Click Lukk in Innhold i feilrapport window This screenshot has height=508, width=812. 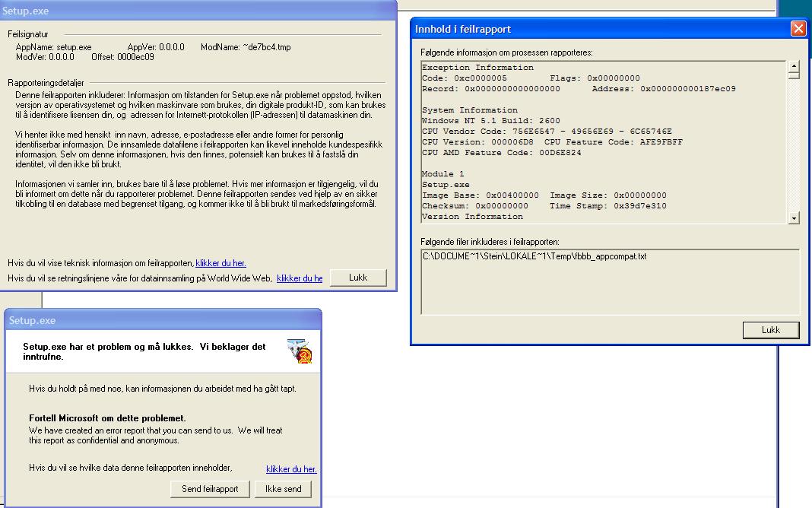[771, 330]
